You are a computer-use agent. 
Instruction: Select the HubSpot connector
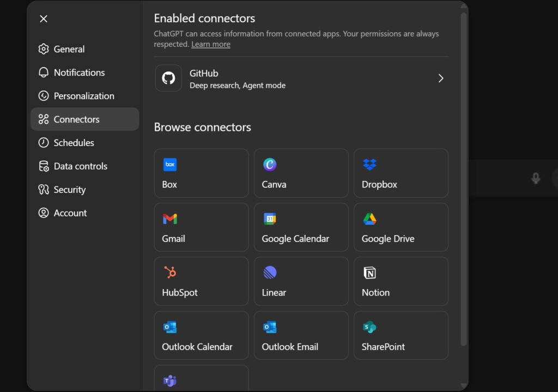tap(201, 281)
